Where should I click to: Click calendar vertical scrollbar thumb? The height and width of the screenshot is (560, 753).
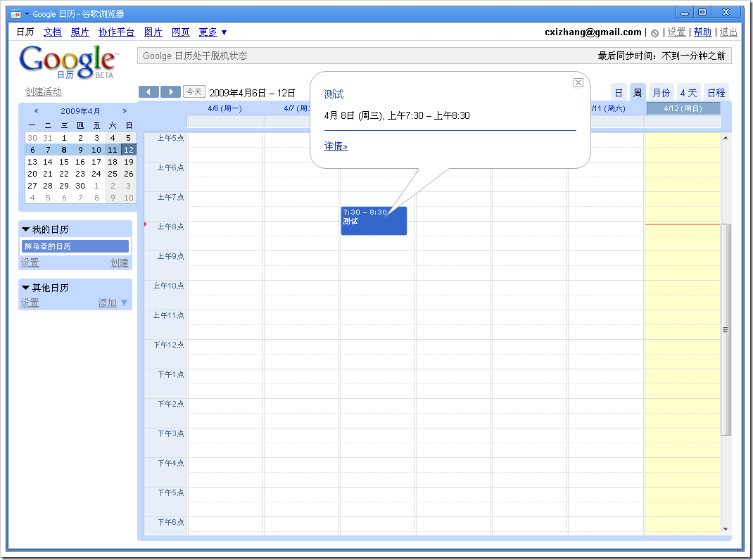(x=726, y=329)
